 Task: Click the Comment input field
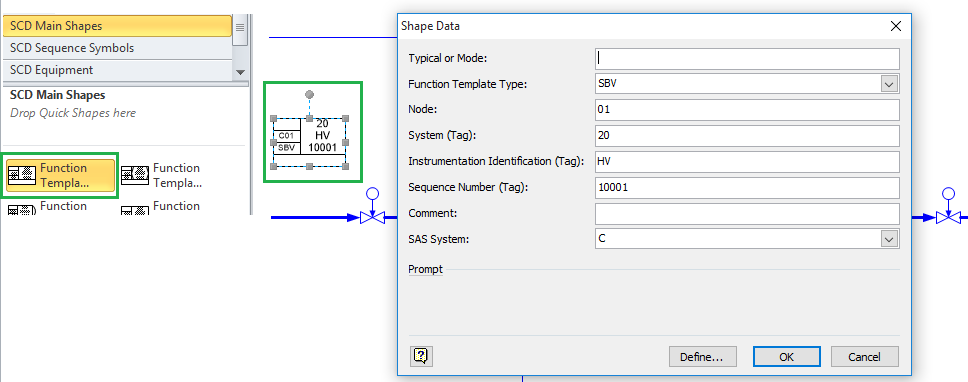coord(747,214)
